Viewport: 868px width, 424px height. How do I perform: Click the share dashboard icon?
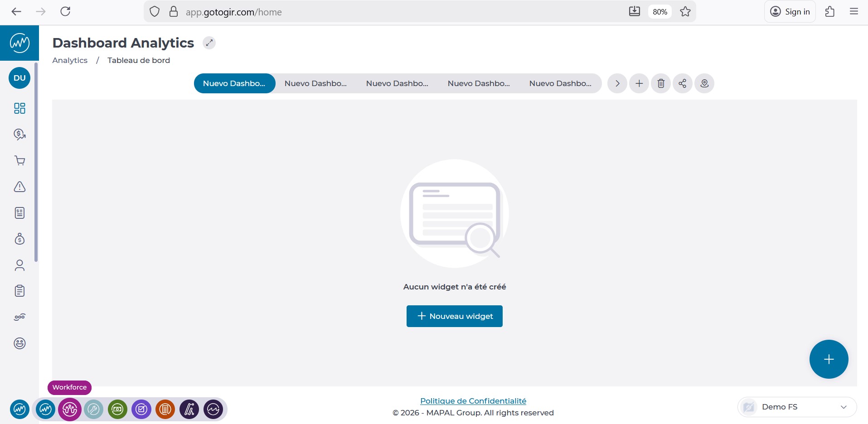(683, 83)
